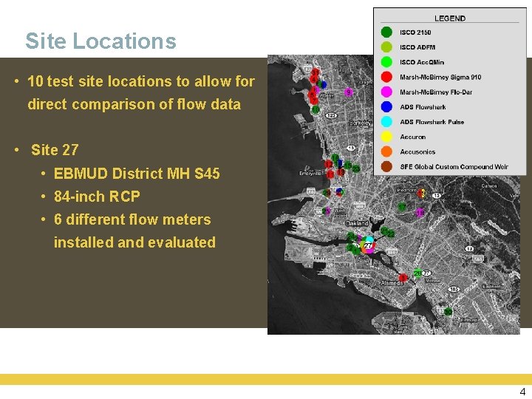Select site marker 29

(327, 193)
